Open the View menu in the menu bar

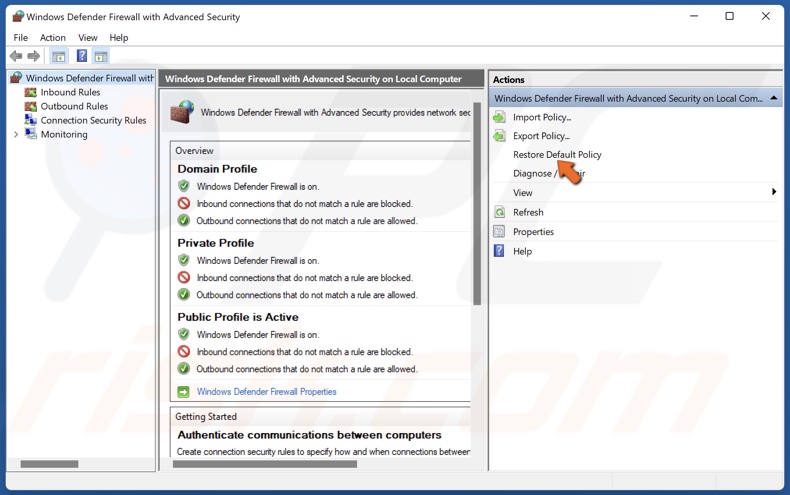click(88, 38)
